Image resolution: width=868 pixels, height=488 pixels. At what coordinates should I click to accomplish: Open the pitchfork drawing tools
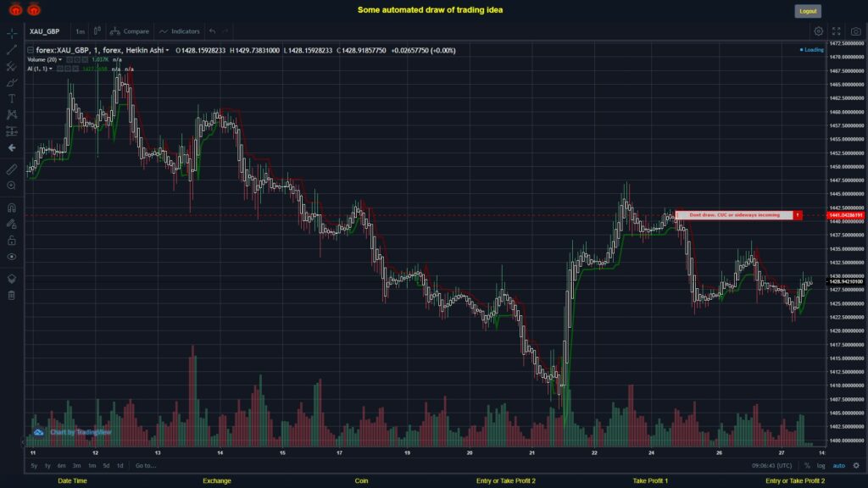[x=12, y=66]
